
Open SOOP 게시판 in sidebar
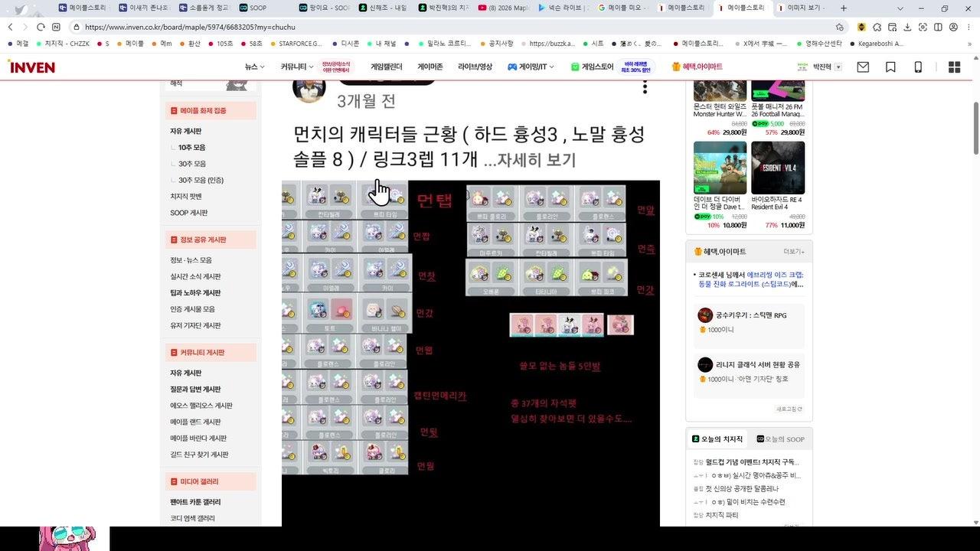tap(188, 213)
